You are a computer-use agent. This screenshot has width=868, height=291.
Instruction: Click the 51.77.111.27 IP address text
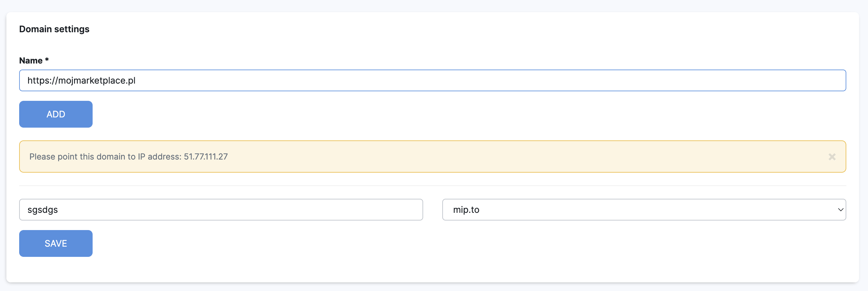[x=206, y=157]
